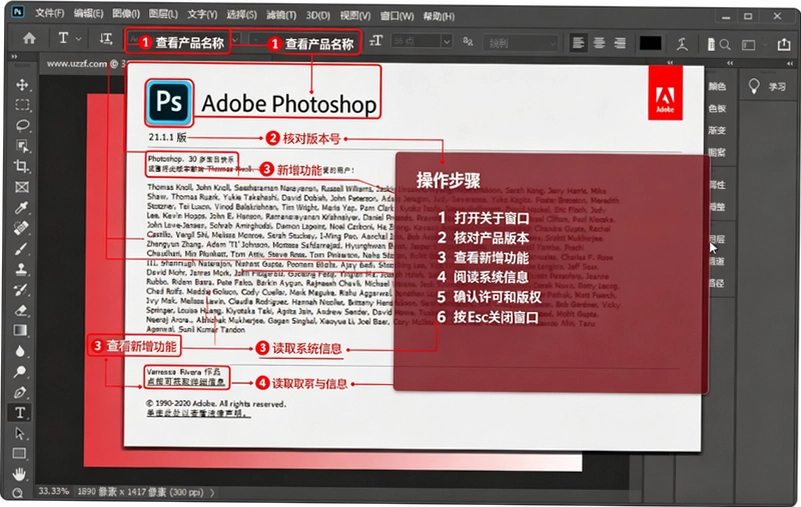
Task: Select the Zoom tool in toolbox
Action: pos(18,493)
